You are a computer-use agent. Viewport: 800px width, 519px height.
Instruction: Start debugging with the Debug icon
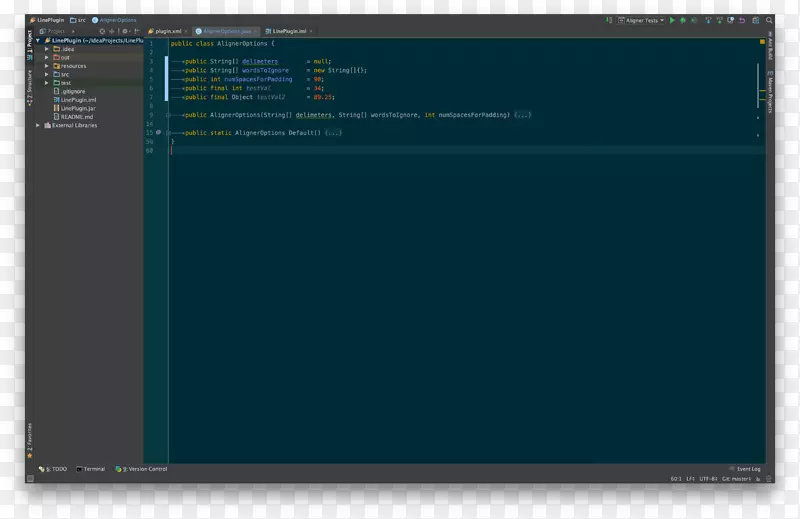[x=683, y=20]
